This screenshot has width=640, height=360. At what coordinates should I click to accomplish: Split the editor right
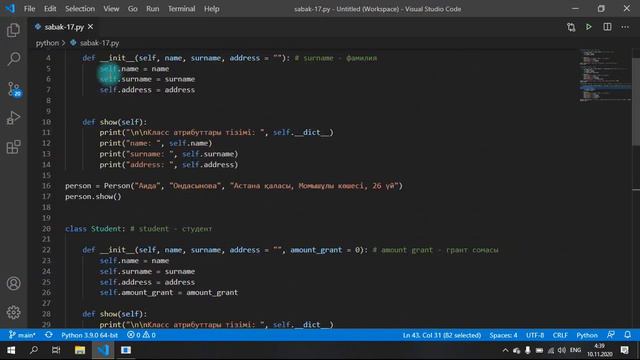[607, 27]
